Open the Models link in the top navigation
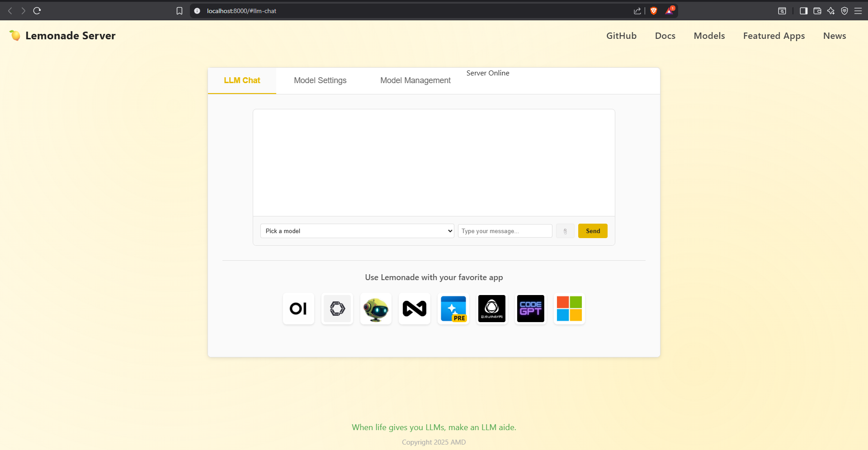The height and width of the screenshot is (450, 868). tap(709, 36)
